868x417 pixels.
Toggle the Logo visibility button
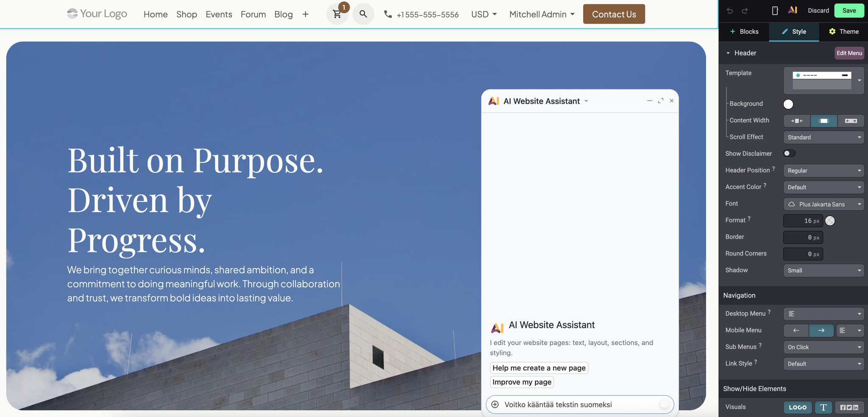[x=798, y=407]
